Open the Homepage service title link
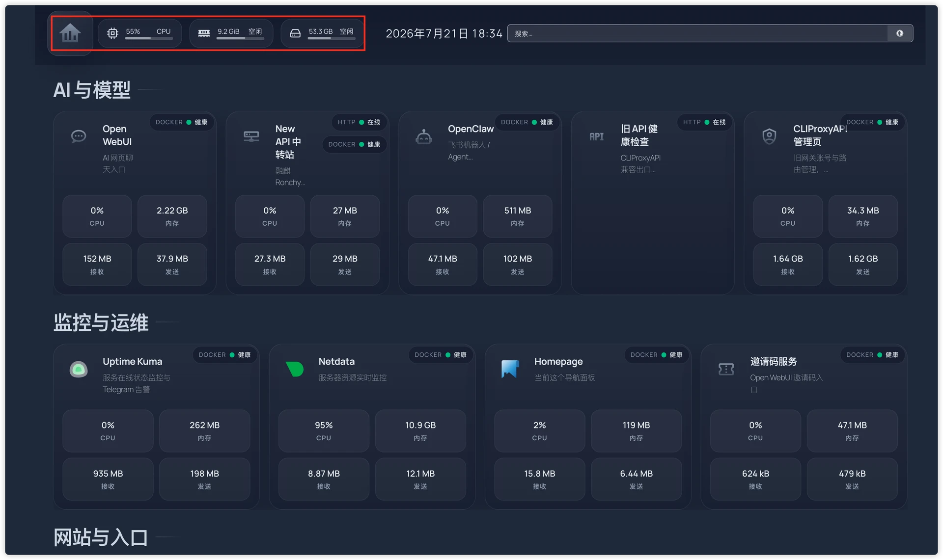Screen dimensions: 943x560 pos(558,361)
